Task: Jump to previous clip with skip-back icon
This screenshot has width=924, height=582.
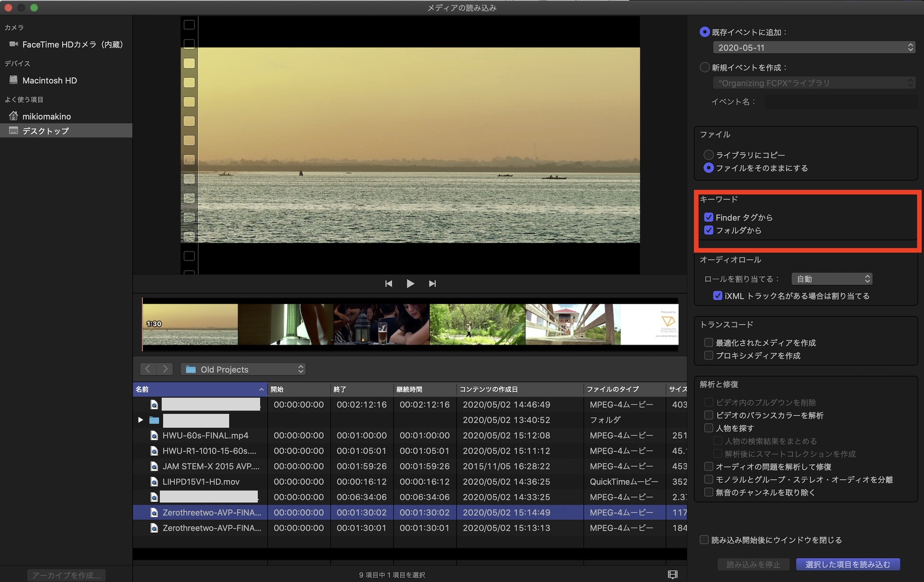Action: tap(389, 284)
